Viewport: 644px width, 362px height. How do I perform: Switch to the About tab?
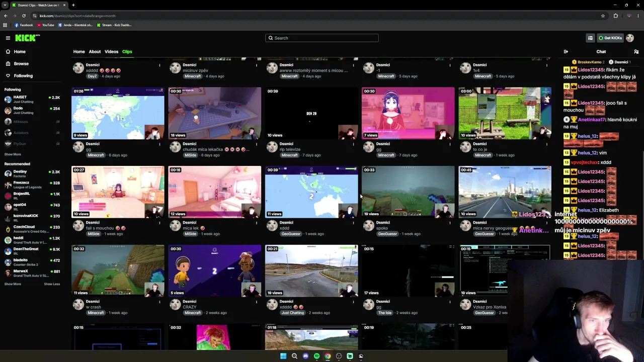tap(95, 51)
